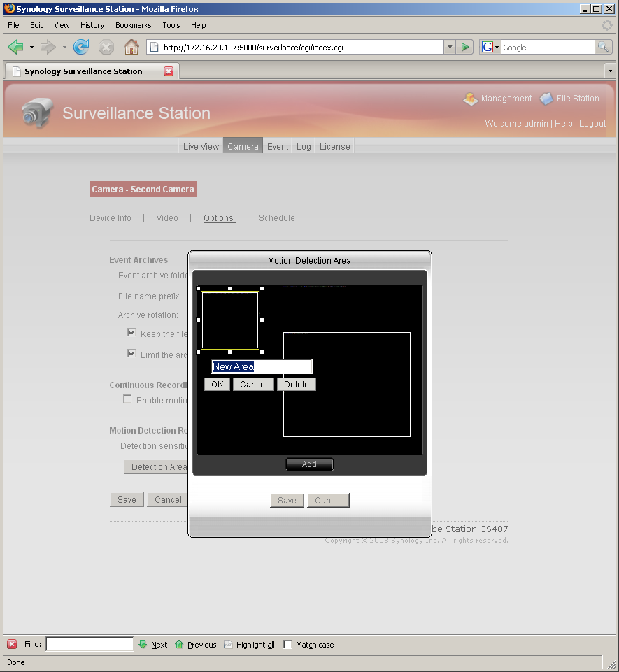The image size is (619, 672).
Task: Click the surveillance camera logo
Action: tap(37, 113)
